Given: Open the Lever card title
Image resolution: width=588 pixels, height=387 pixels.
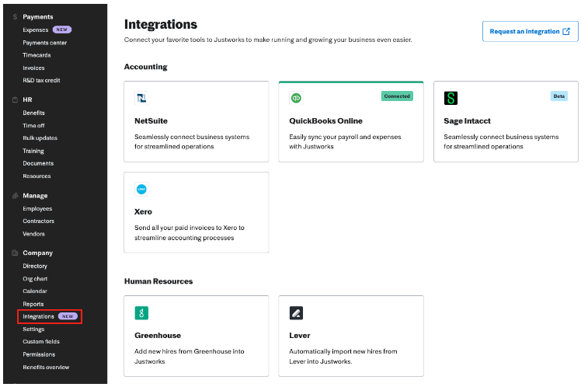Looking at the screenshot, I should pyautogui.click(x=299, y=335).
